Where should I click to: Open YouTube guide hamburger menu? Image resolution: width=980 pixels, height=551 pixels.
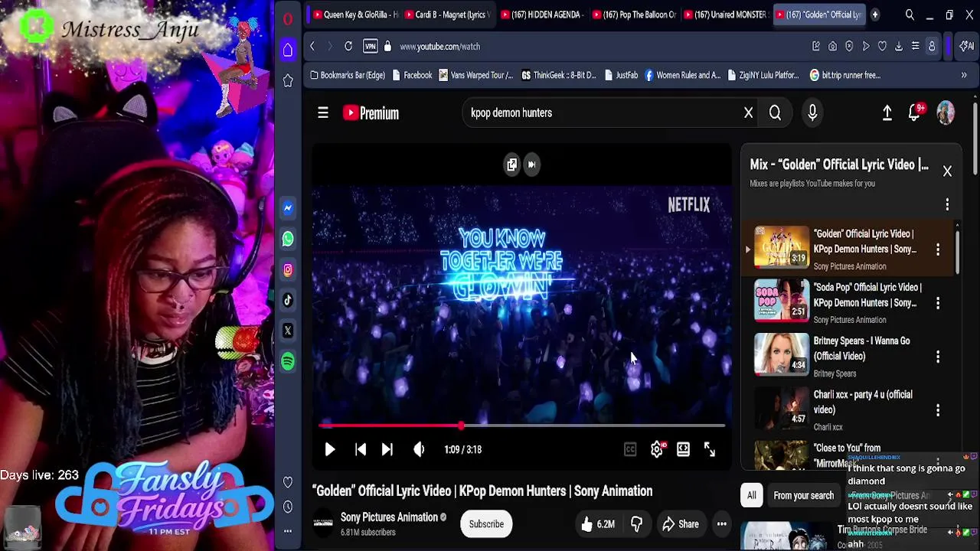(x=323, y=113)
